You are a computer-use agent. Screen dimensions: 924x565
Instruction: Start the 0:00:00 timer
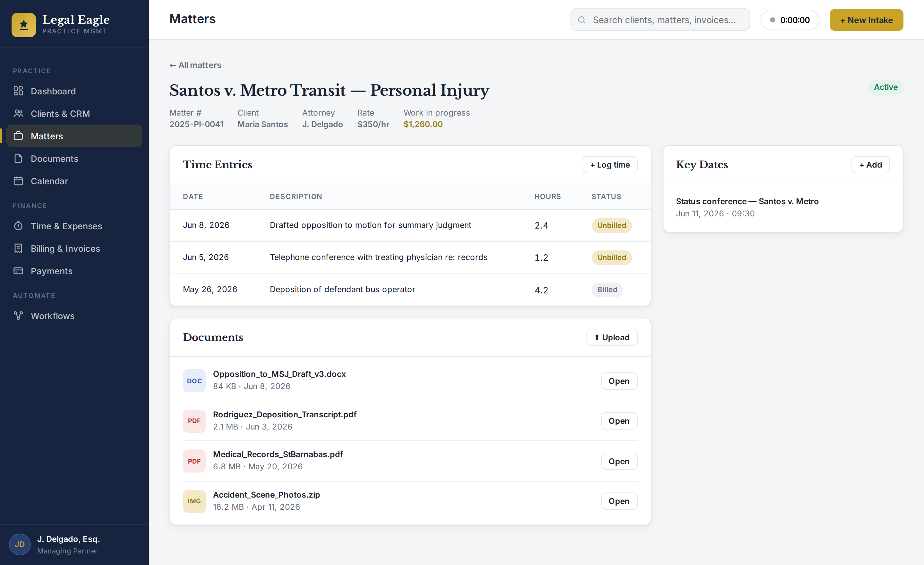(x=790, y=20)
